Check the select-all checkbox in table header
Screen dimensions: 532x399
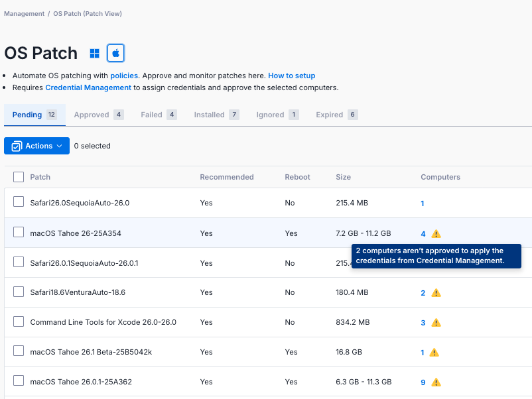[19, 177]
